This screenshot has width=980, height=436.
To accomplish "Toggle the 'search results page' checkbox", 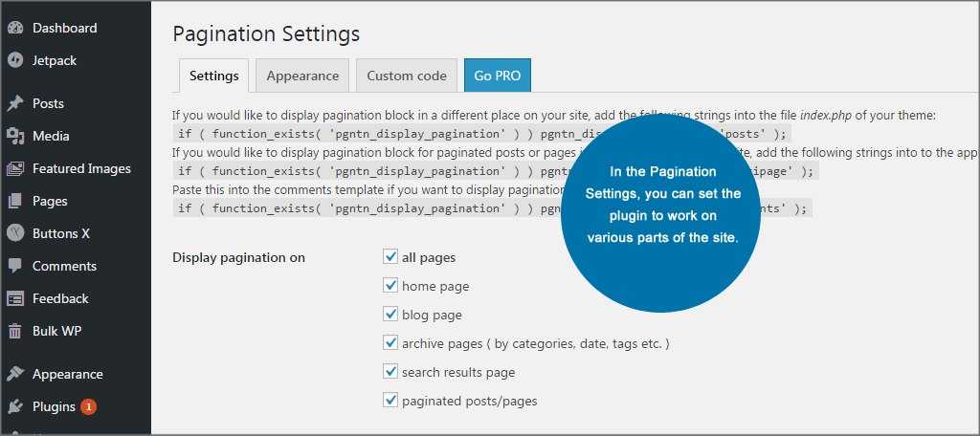I will (x=390, y=371).
